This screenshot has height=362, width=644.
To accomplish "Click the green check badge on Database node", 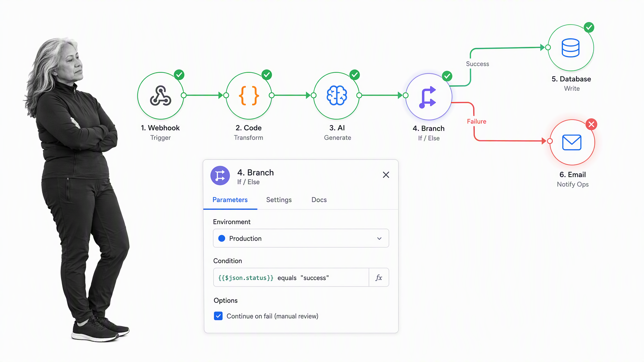I will tap(589, 28).
